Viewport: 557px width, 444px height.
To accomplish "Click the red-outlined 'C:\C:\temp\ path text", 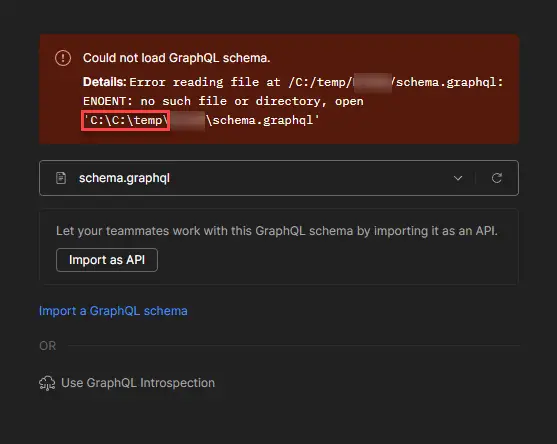I will (125, 120).
